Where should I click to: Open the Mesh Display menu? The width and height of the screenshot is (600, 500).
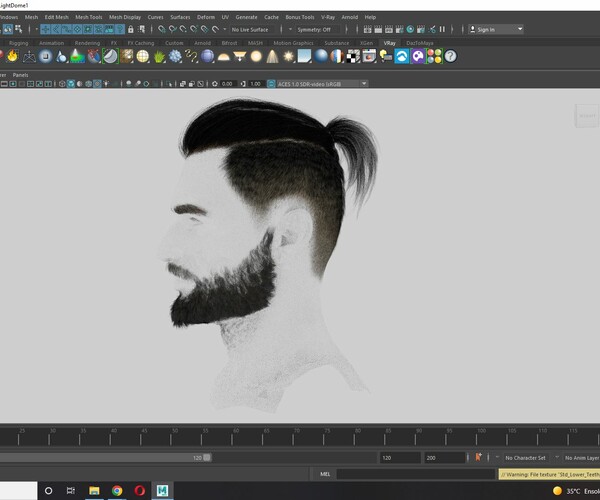point(125,17)
